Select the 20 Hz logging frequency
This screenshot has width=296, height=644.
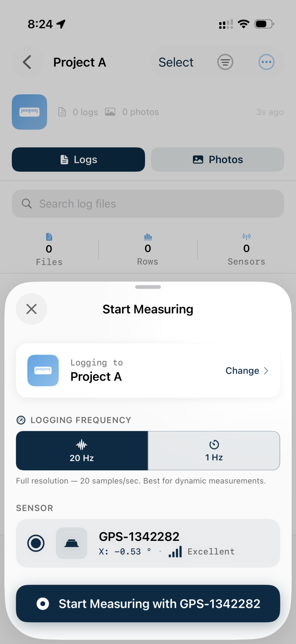pyautogui.click(x=82, y=451)
